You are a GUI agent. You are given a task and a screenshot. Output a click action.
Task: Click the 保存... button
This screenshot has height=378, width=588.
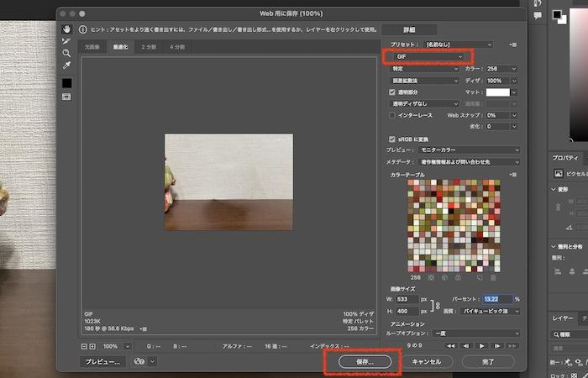365,362
